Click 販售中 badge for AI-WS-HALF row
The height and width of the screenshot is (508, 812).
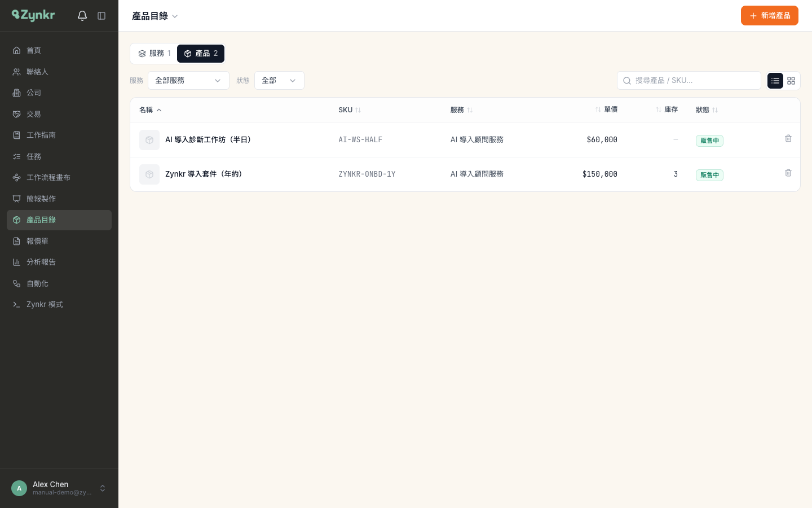[x=709, y=141]
